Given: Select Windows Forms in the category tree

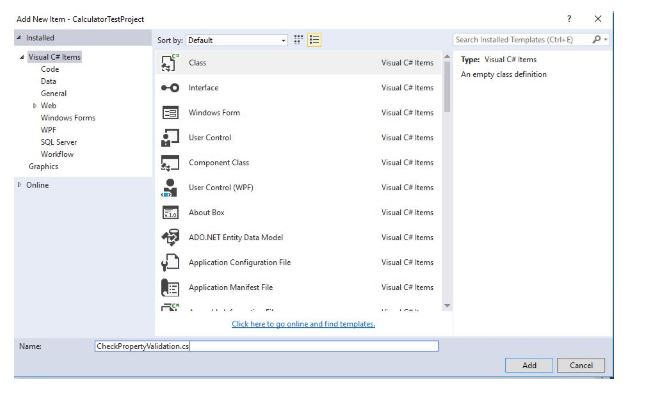Looking at the screenshot, I should [x=67, y=118].
